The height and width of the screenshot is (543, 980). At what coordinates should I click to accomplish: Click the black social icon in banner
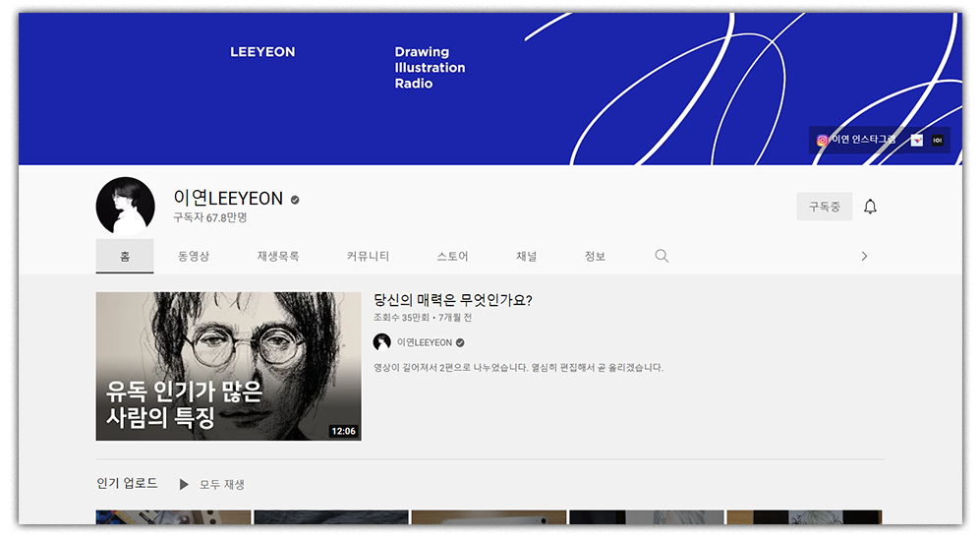[x=937, y=140]
